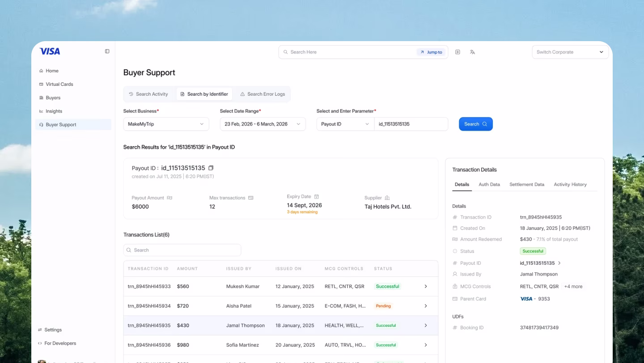Click the calendar icon next to Created On

(x=455, y=228)
